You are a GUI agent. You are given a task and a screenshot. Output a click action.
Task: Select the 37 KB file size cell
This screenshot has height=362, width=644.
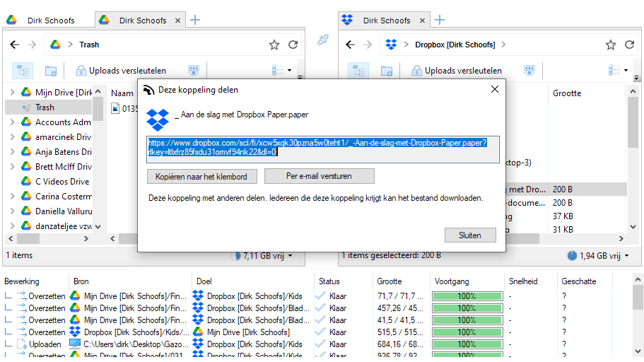click(x=563, y=216)
